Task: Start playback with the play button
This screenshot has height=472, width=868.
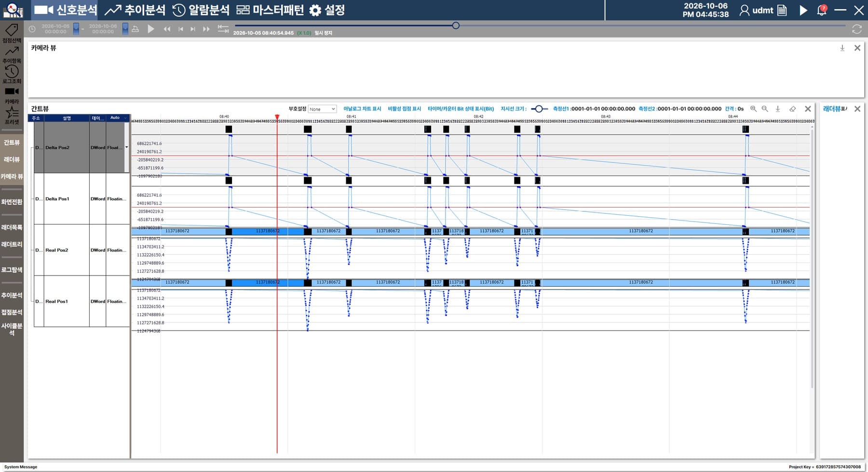Action: [x=151, y=29]
